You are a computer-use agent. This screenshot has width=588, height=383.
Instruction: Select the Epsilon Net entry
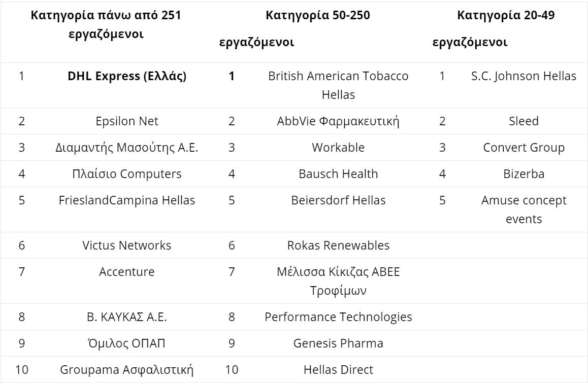(x=127, y=121)
